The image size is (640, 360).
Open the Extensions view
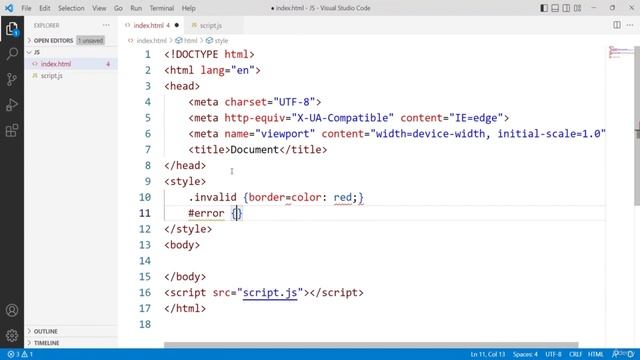pos(12,131)
